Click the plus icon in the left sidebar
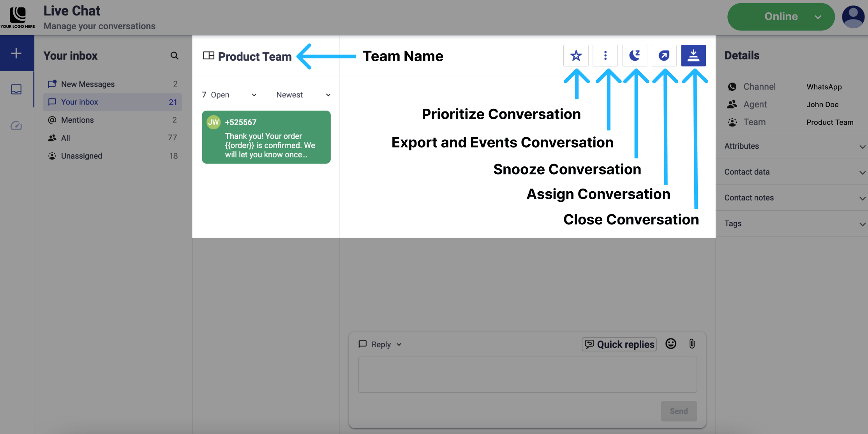 pyautogui.click(x=16, y=53)
